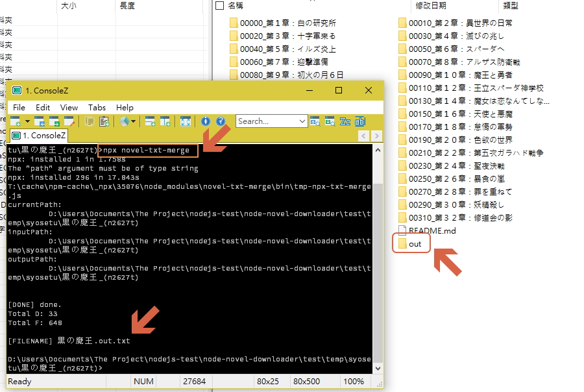This screenshot has width=584, height=392.
Task: Select folder 00010_第２章：異世界の日常
Action: tap(456, 23)
